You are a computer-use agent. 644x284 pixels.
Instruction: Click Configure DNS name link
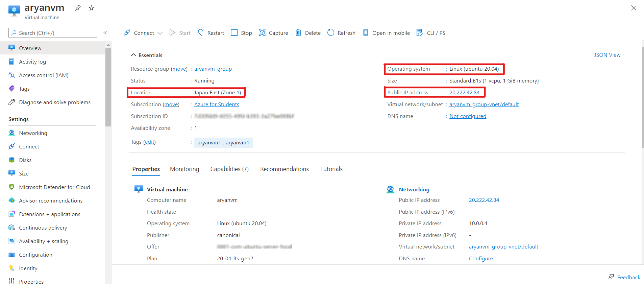[x=481, y=259]
